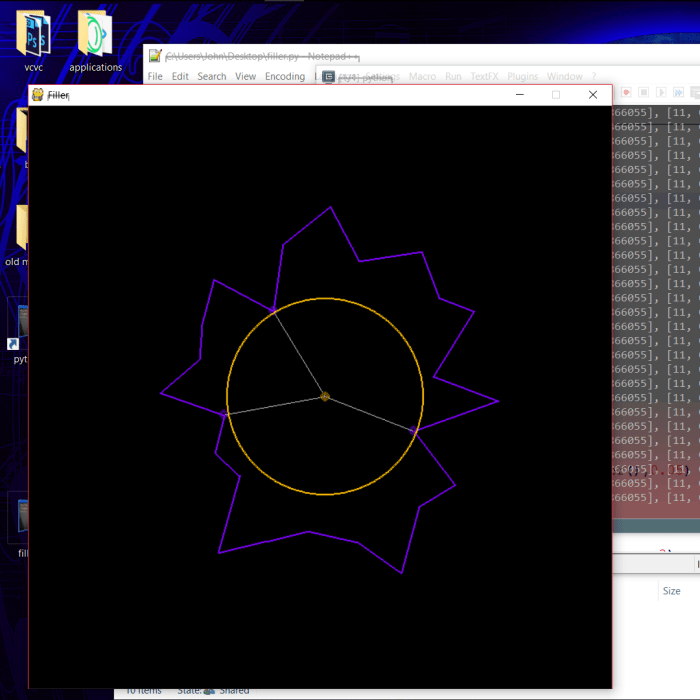700x700 pixels.
Task: Close the Filler window
Action: tap(593, 95)
